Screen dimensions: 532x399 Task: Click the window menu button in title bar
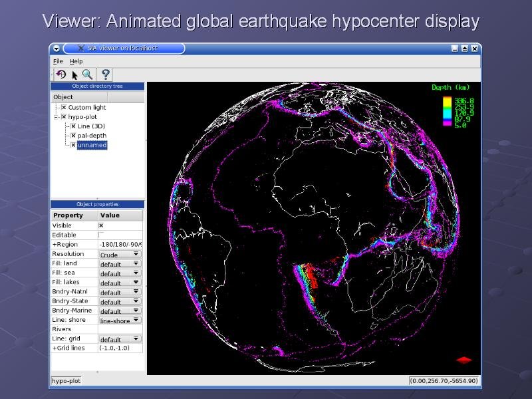tap(57, 49)
